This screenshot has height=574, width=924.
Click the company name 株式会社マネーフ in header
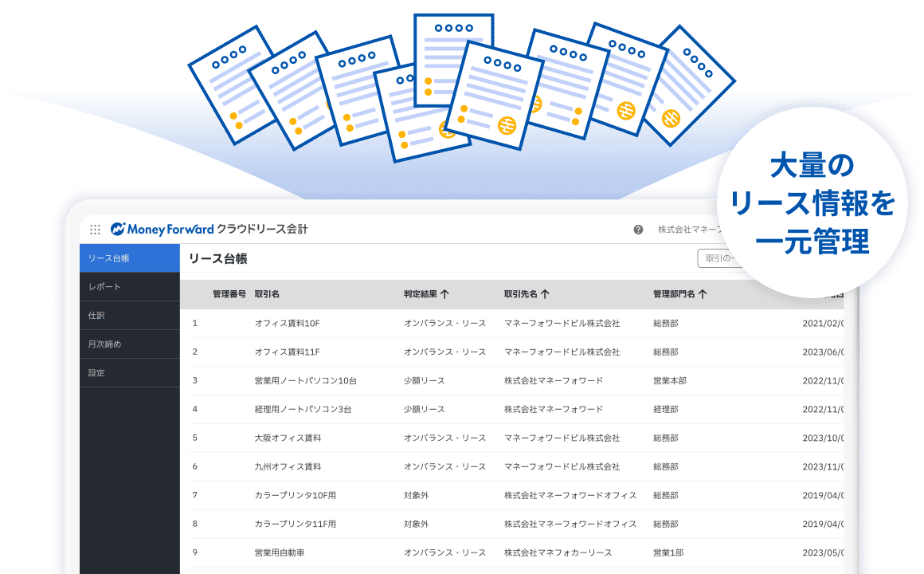pos(691,230)
